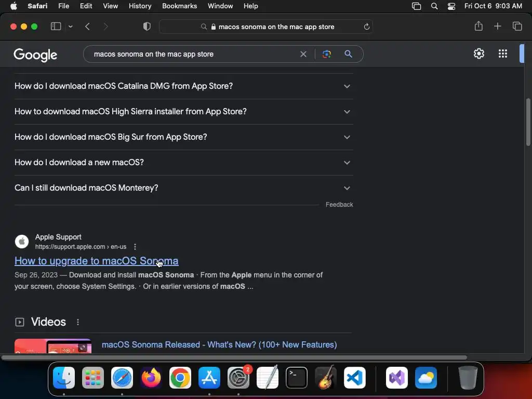The height and width of the screenshot is (399, 532).
Task: Launch Visual Studio Code from the Dock
Action: (x=355, y=378)
